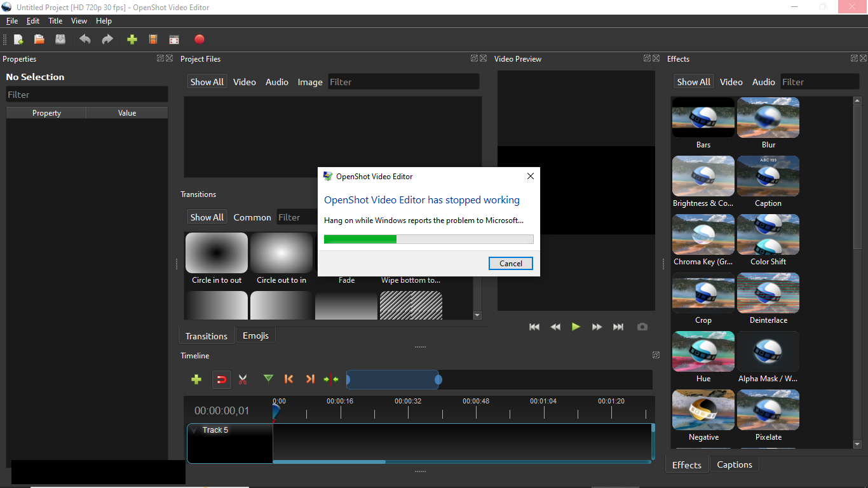The height and width of the screenshot is (488, 868).
Task: Click the New Project toolbar icon
Action: point(18,39)
